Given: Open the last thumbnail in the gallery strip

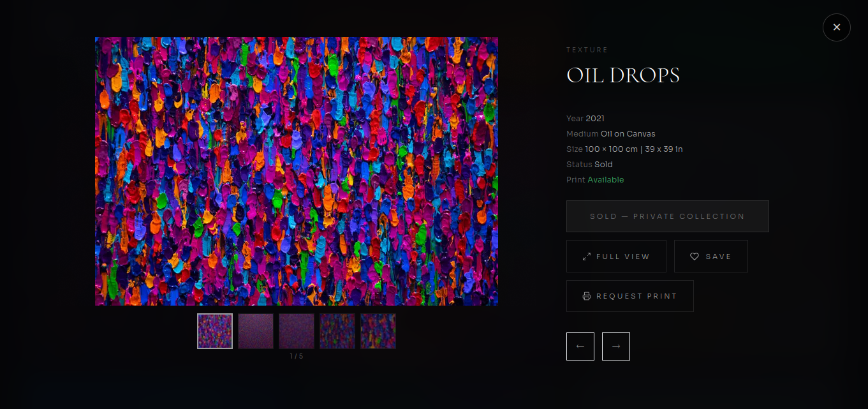Looking at the screenshot, I should point(378,331).
